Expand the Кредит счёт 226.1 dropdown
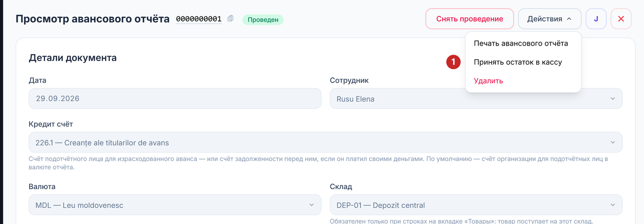The height and width of the screenshot is (224, 644). click(325, 142)
